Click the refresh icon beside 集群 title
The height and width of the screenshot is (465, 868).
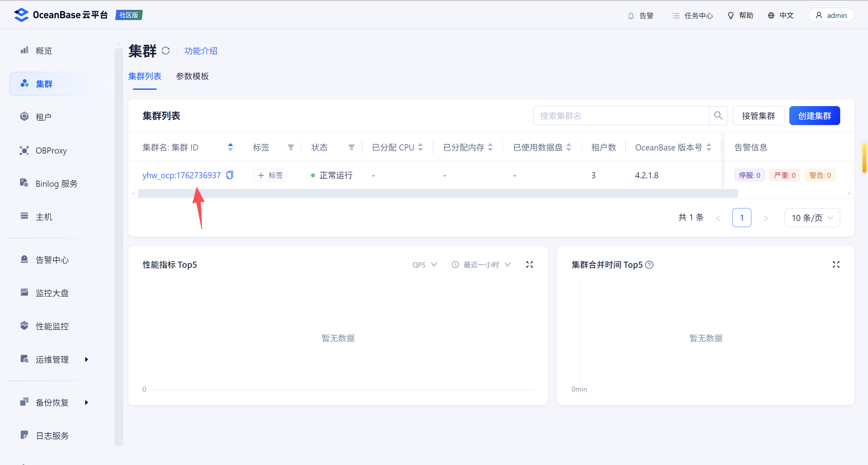(166, 51)
